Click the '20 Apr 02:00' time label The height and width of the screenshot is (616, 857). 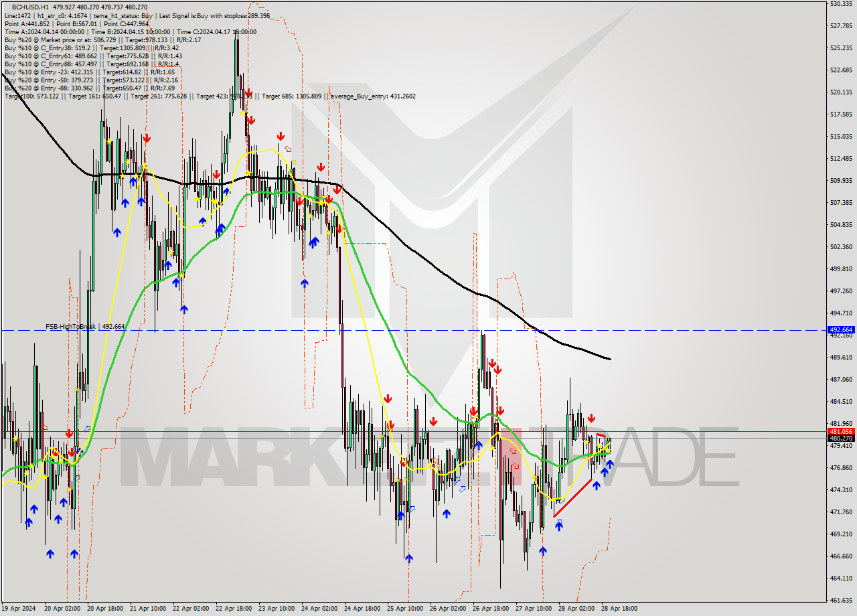click(x=62, y=609)
